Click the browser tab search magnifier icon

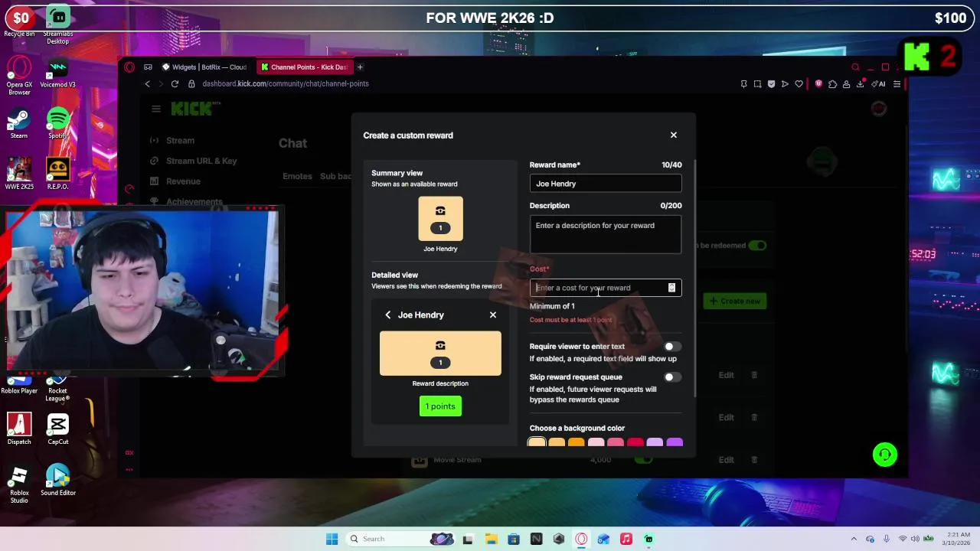pyautogui.click(x=855, y=67)
